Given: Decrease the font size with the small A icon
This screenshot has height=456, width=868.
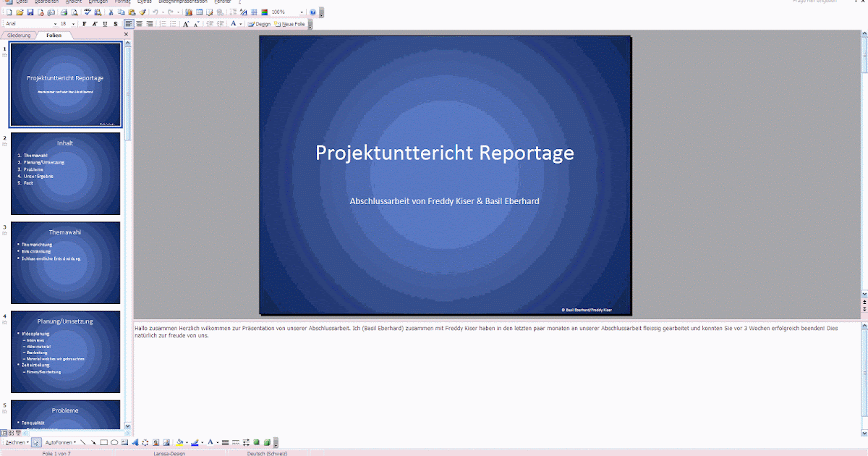Looking at the screenshot, I should (196, 24).
